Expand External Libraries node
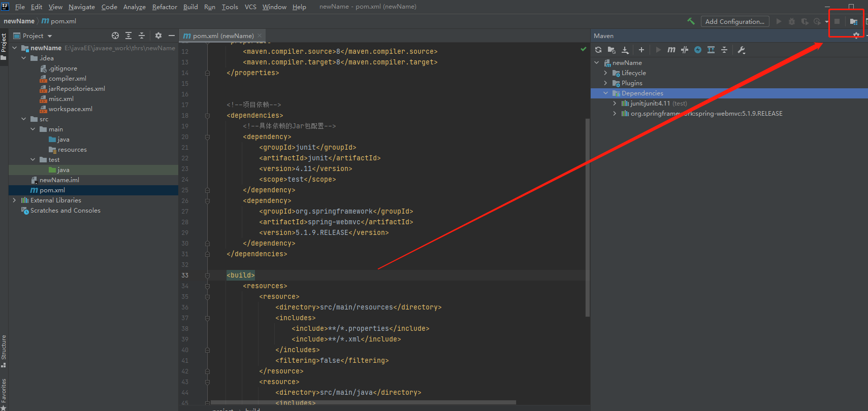 [x=15, y=200]
